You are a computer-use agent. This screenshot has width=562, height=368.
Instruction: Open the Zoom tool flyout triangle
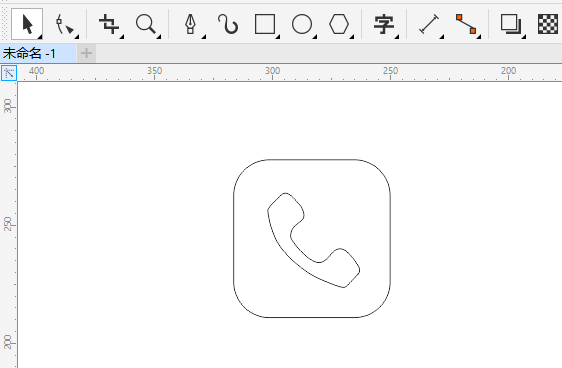pos(159,36)
